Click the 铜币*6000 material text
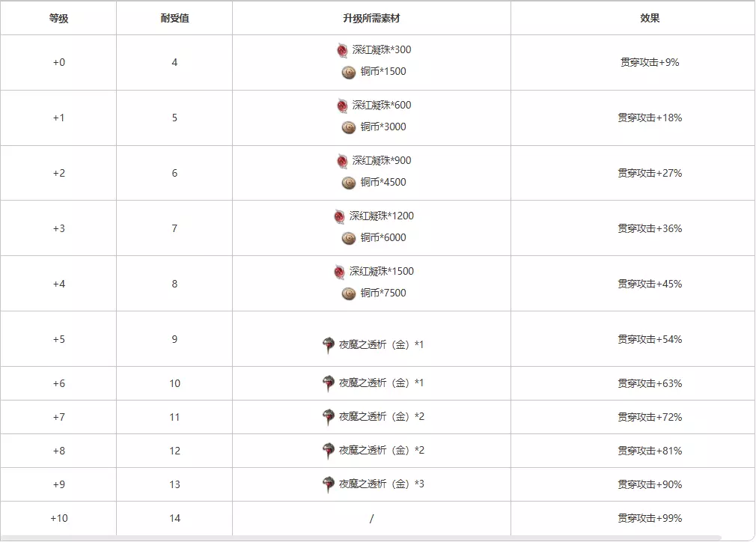This screenshot has width=756, height=542. point(383,238)
